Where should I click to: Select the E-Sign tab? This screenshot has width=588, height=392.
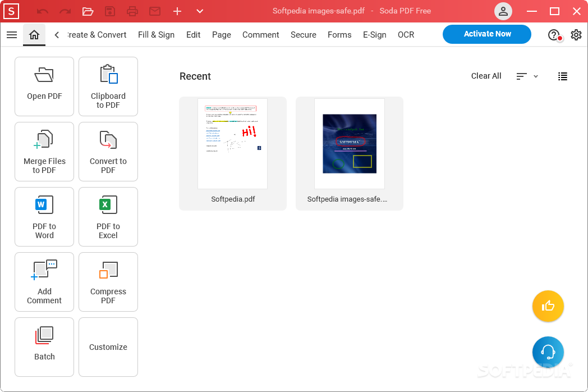pyautogui.click(x=375, y=35)
